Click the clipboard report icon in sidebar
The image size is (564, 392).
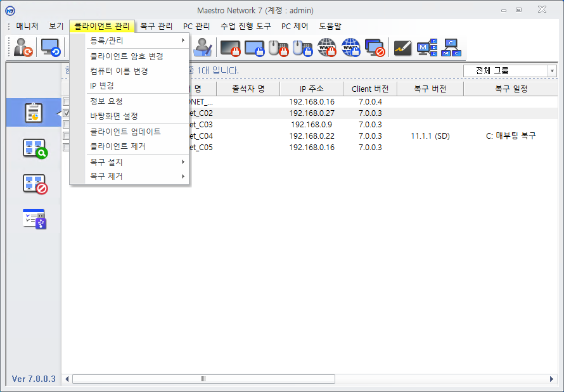[33, 113]
